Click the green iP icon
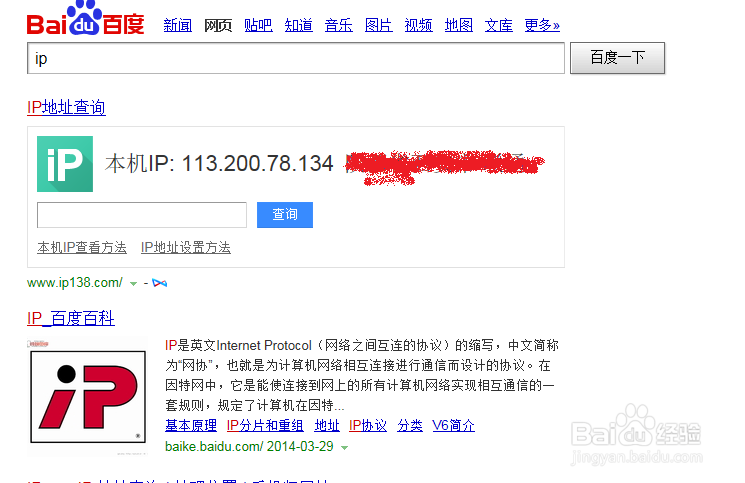Image resolution: width=745 pixels, height=483 pixels. tap(65, 164)
